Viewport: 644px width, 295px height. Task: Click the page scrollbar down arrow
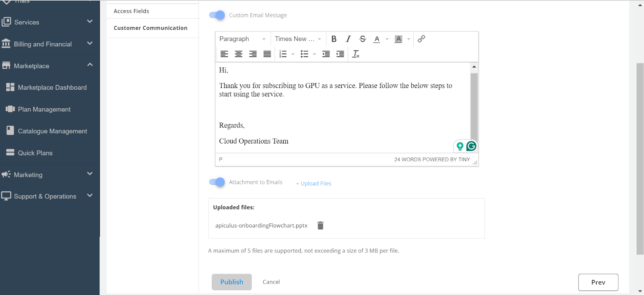tap(640, 291)
